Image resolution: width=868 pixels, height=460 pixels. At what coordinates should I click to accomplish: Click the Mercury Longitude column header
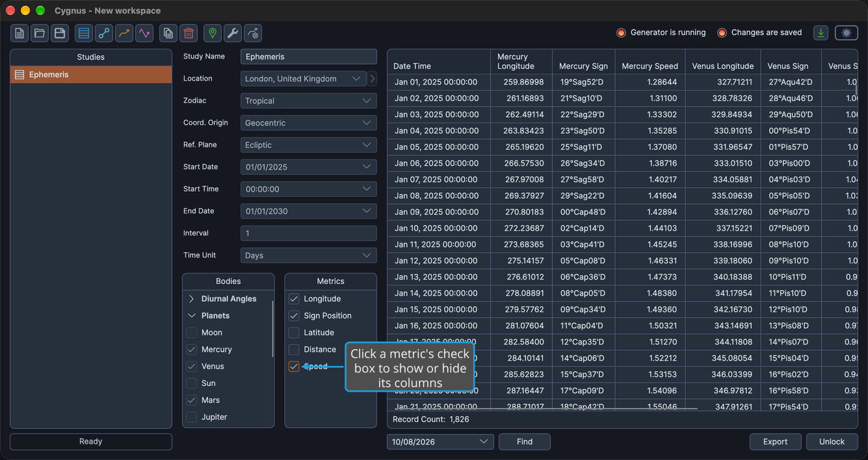point(521,62)
